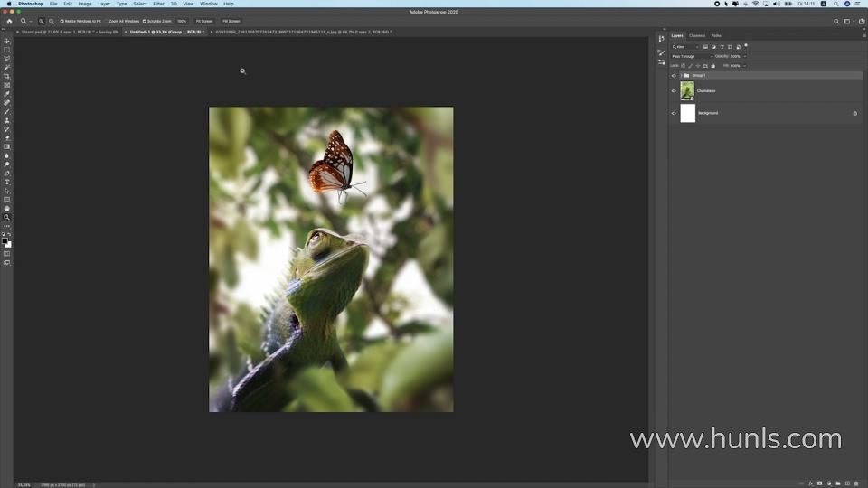Image resolution: width=868 pixels, height=488 pixels.
Task: Select the Gradient tool
Action: point(6,147)
